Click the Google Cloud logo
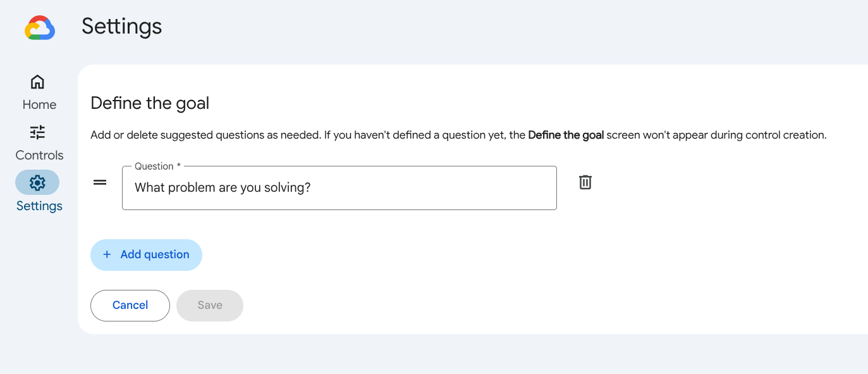This screenshot has width=868, height=374. [40, 28]
